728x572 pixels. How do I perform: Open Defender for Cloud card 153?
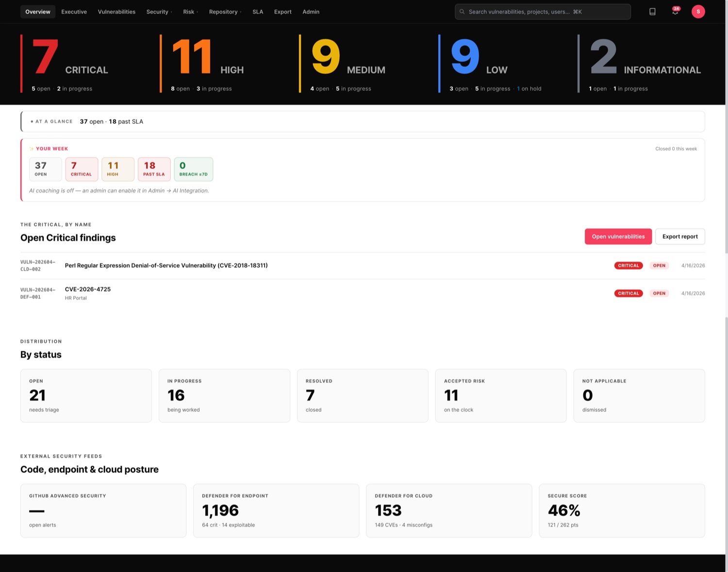click(x=449, y=510)
